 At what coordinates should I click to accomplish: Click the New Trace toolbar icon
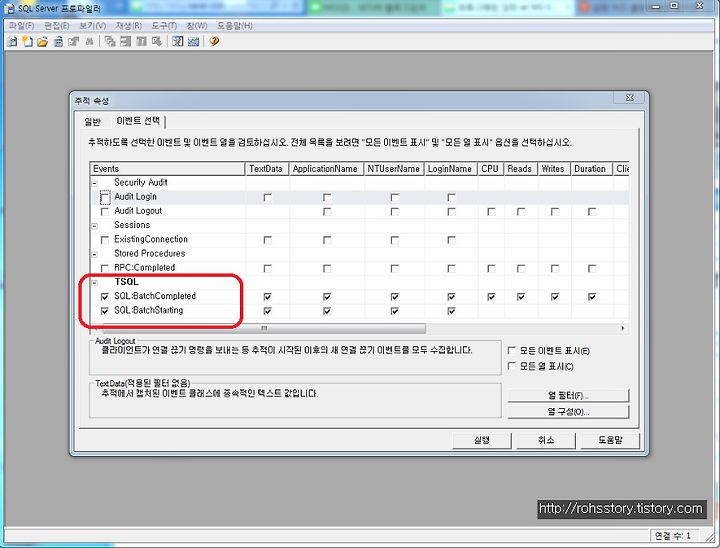[x=13, y=42]
